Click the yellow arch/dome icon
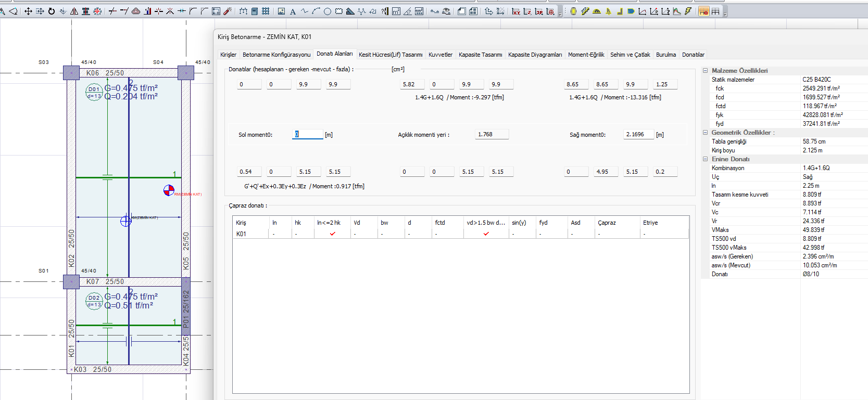The image size is (868, 400). coord(597,11)
